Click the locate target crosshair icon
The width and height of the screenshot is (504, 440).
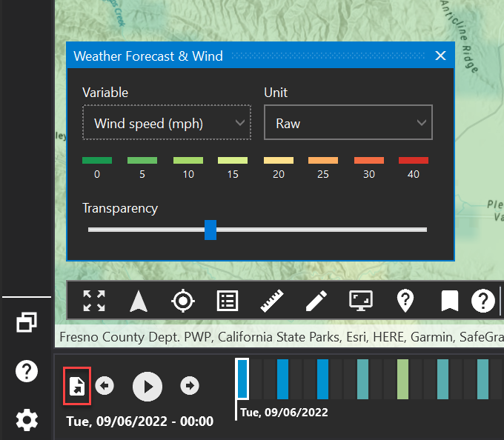click(183, 301)
